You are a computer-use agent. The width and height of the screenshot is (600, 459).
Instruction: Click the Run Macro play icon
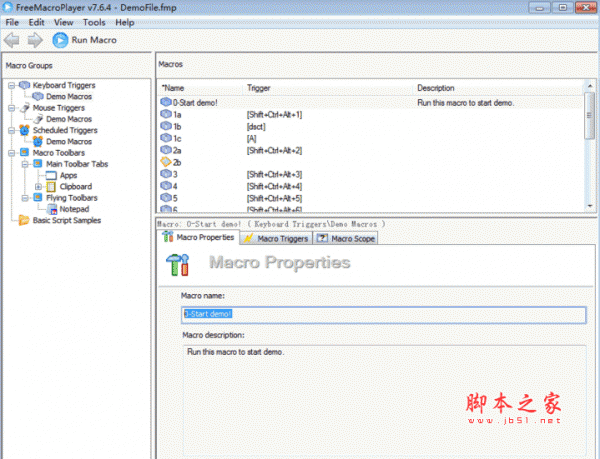click(x=60, y=40)
